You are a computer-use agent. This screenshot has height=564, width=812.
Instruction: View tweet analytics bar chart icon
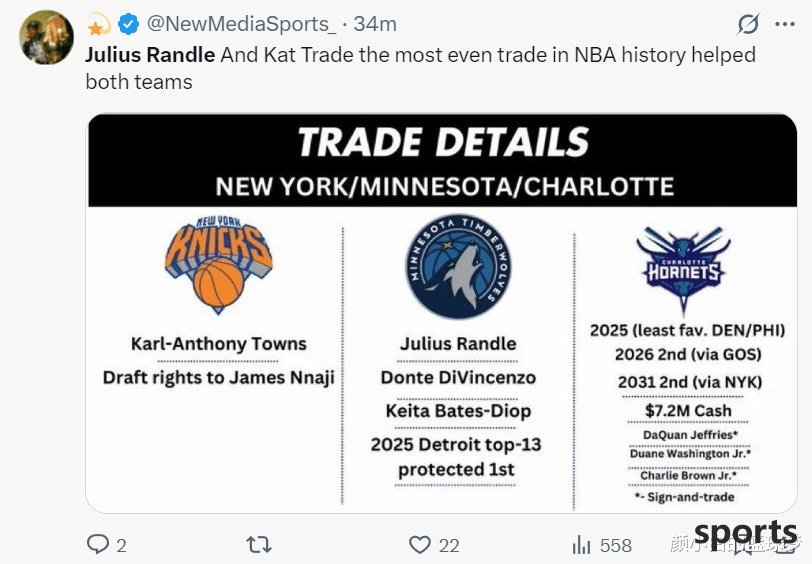pos(582,545)
